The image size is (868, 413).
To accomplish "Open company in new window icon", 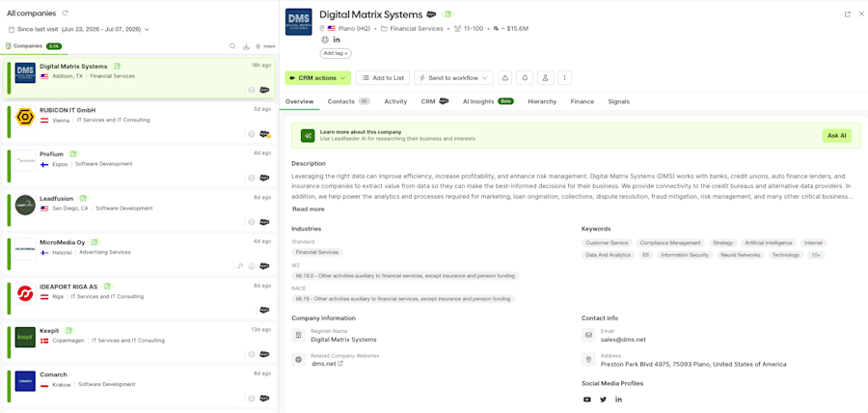I will (847, 14).
